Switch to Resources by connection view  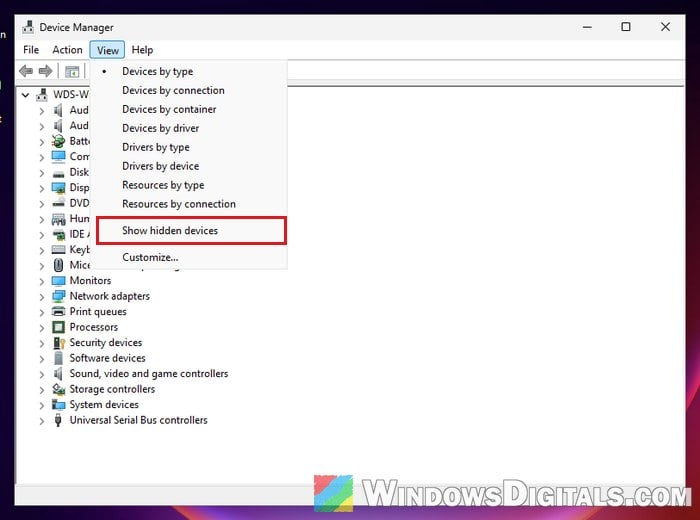click(189, 204)
